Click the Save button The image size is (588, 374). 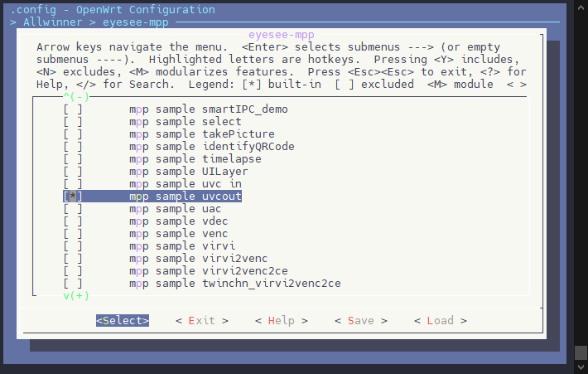coord(361,320)
